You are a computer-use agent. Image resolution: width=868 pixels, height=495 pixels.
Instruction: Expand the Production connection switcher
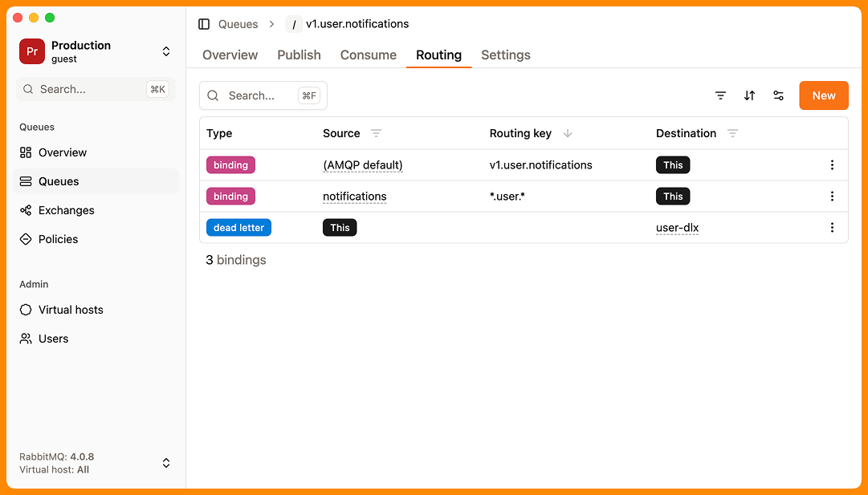166,51
